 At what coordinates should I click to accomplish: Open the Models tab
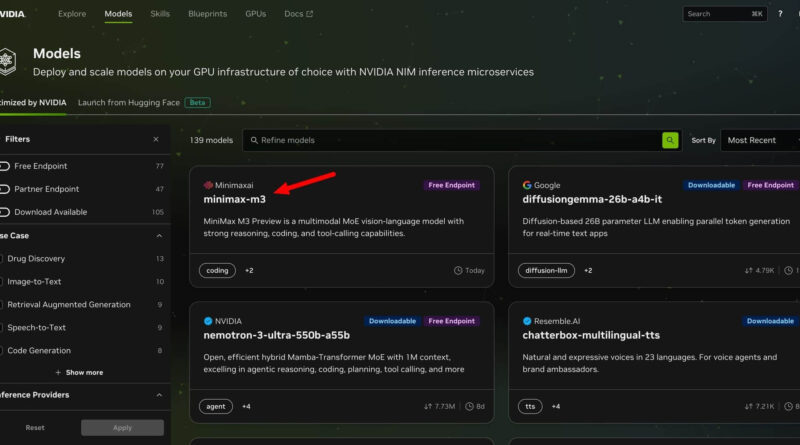(118, 14)
